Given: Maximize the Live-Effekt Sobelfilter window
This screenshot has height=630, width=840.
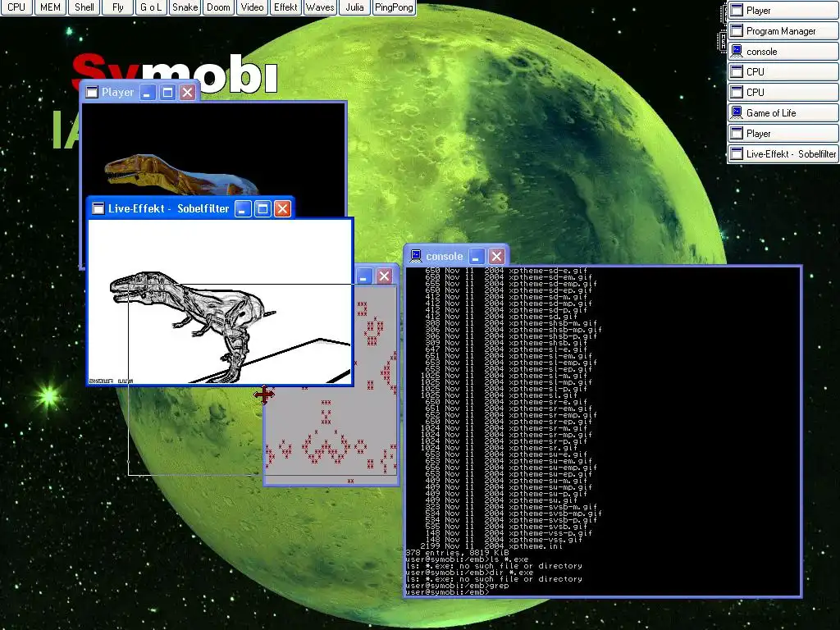Looking at the screenshot, I should [262, 208].
